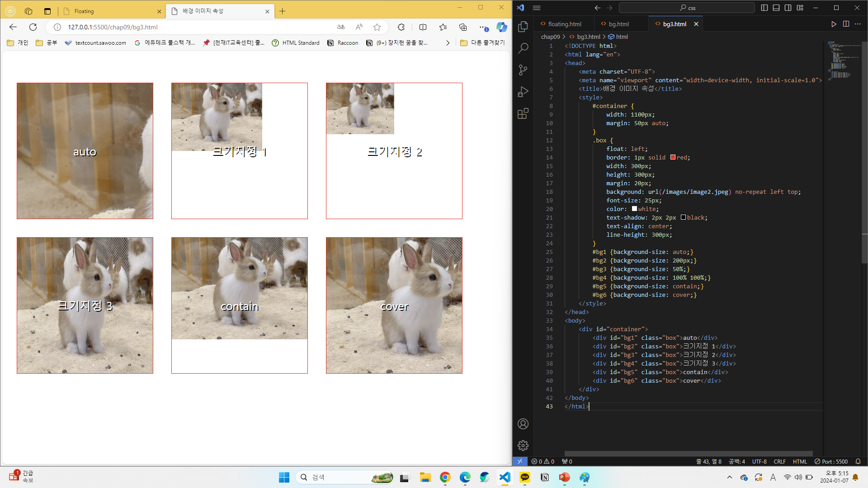Toggle the secondary side bar layout

788,8
